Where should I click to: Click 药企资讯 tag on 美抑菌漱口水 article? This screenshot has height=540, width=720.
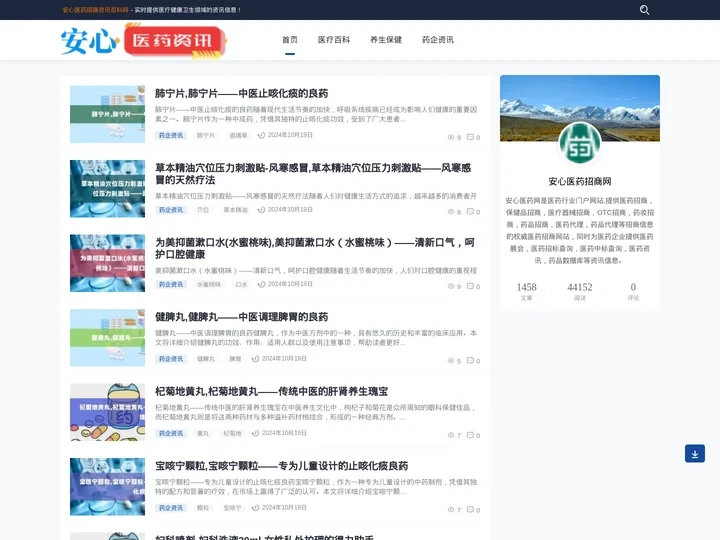pos(171,284)
